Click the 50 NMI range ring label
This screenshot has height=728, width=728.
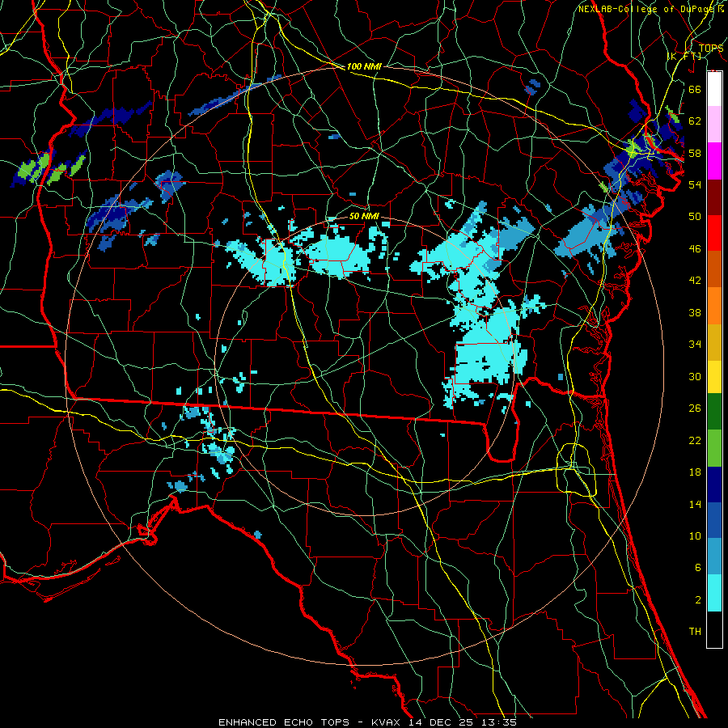click(364, 216)
